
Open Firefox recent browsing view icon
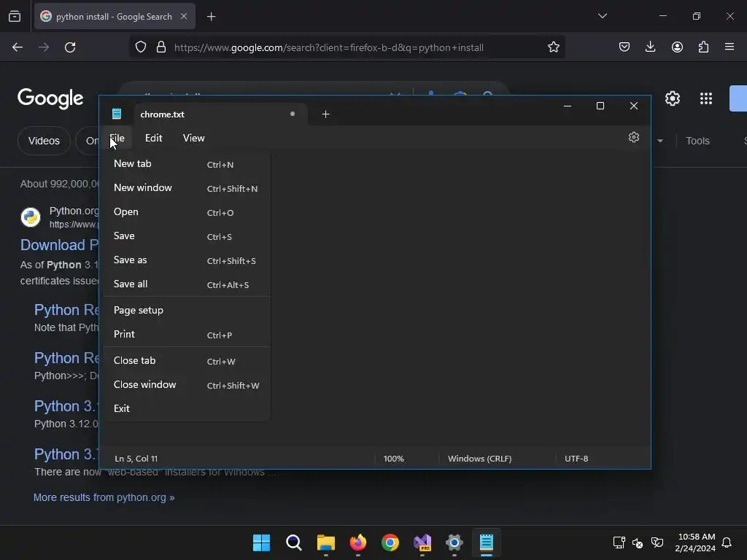(15, 17)
